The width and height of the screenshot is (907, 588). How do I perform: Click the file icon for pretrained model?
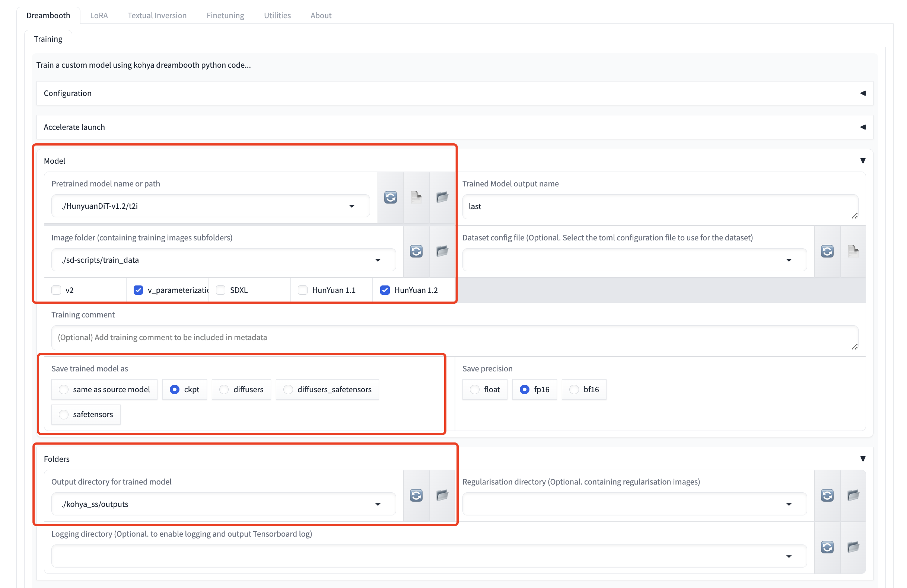(416, 197)
